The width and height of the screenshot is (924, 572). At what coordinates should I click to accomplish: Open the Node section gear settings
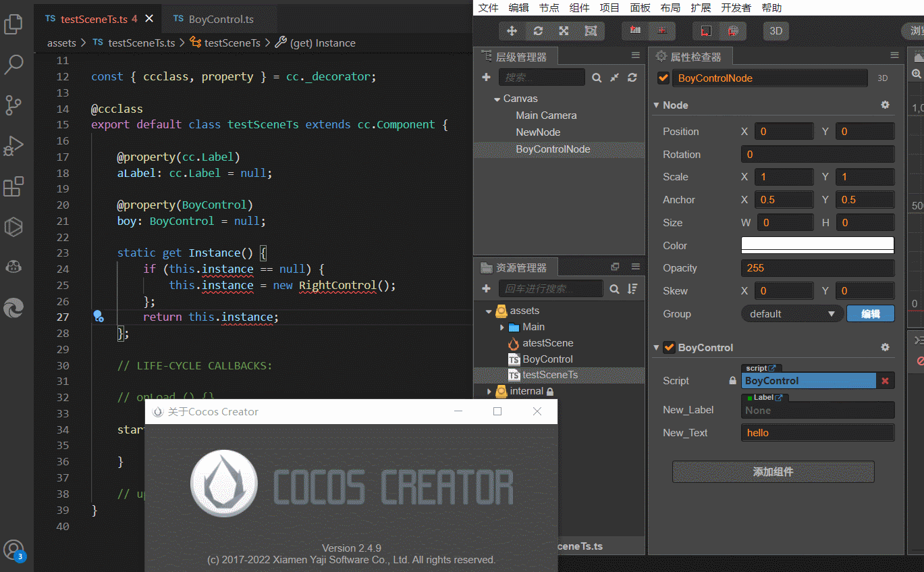(x=886, y=105)
